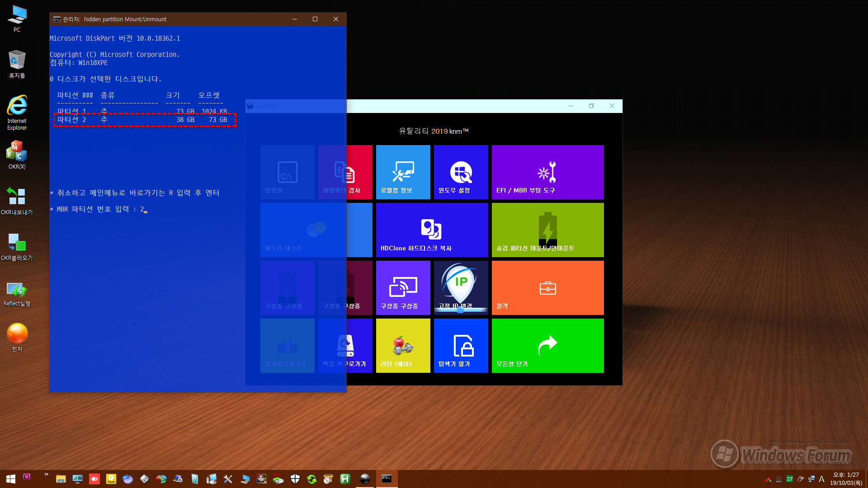Click the dimmed 메모리 테스트 tile

pos(316,230)
